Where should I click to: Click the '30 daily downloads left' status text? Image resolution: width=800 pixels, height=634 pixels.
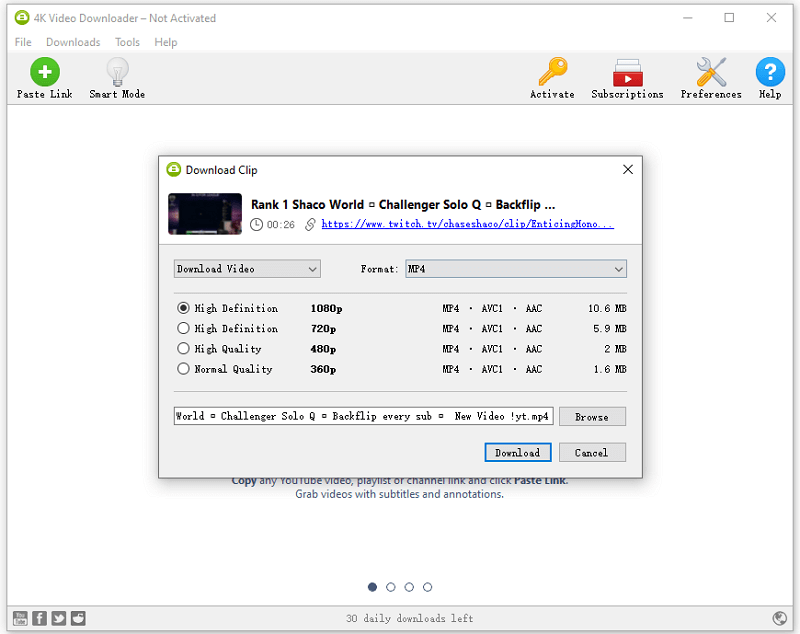[410, 618]
